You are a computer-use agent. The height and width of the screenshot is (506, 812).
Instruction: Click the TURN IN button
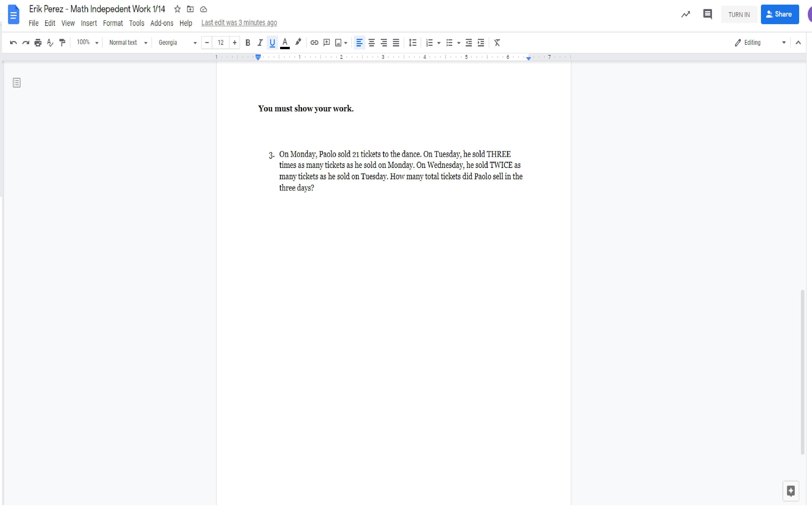739,14
